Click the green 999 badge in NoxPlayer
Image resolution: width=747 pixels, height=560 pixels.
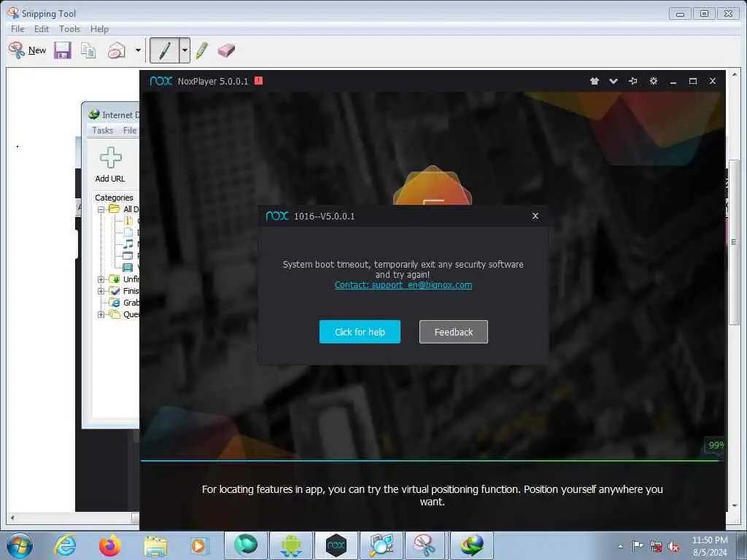[716, 446]
